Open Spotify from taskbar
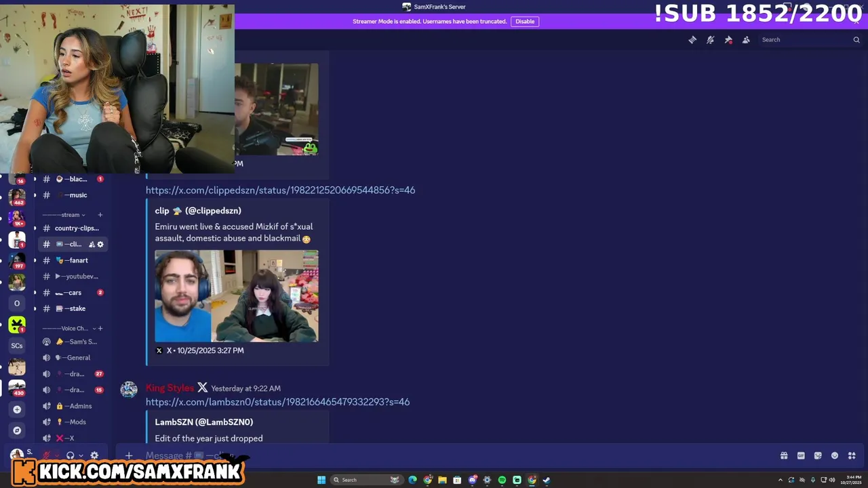868x488 pixels. [502, 480]
